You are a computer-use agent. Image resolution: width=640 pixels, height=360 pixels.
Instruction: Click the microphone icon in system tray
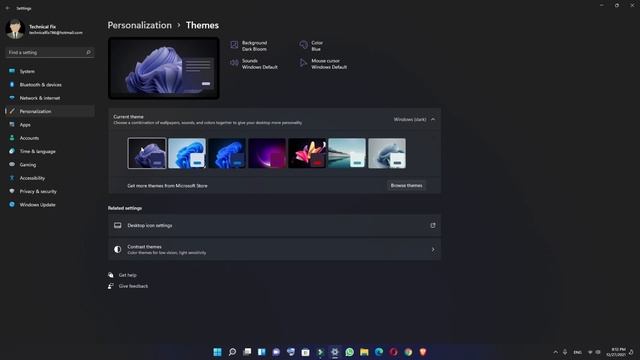point(565,352)
